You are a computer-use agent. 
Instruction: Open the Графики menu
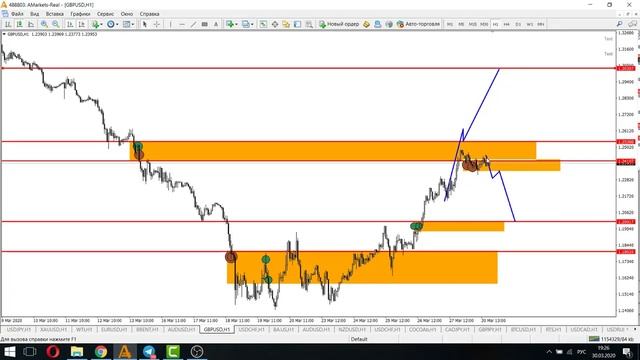(80, 14)
